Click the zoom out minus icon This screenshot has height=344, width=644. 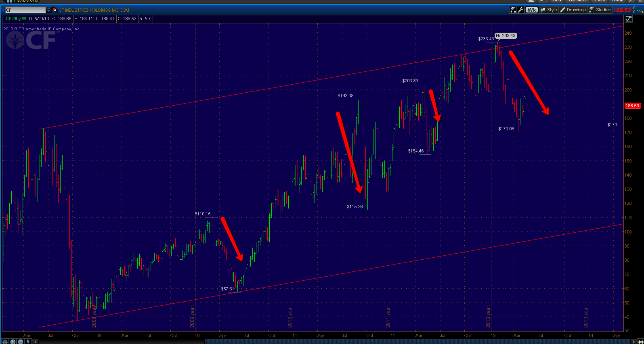[21, 342]
